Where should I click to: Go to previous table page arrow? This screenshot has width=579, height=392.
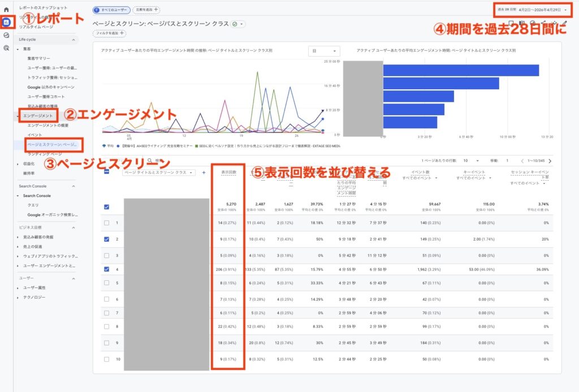[522, 161]
